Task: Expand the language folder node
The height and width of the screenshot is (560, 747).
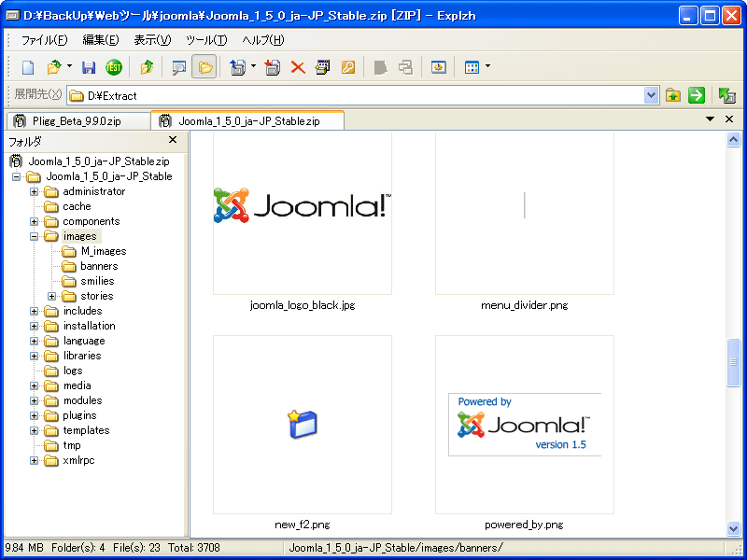Action: coord(34,341)
